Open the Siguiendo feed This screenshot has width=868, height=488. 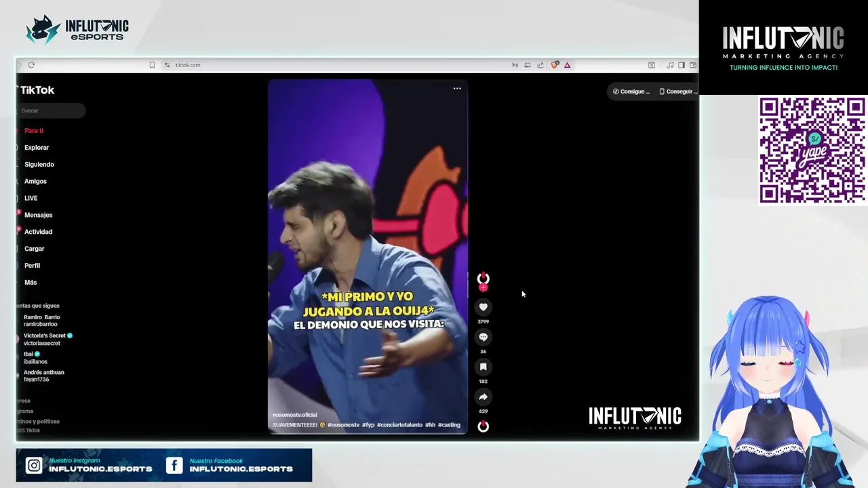tap(39, 164)
